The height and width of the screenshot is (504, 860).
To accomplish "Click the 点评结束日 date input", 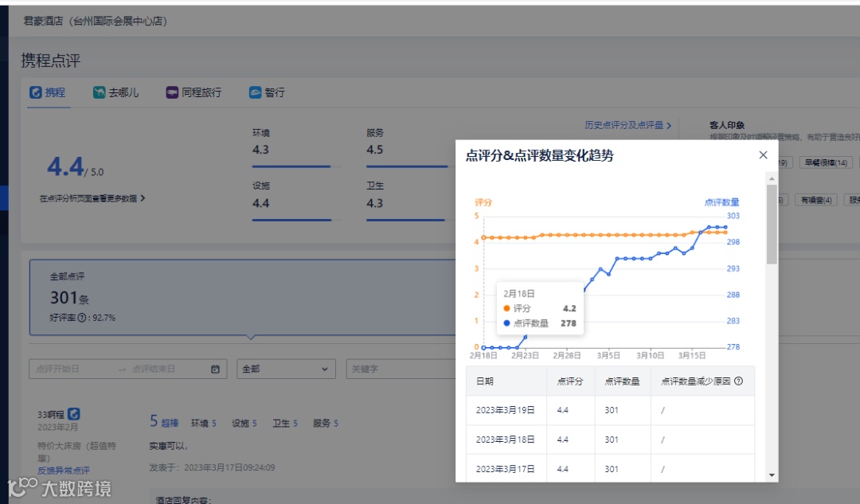I will click(154, 369).
